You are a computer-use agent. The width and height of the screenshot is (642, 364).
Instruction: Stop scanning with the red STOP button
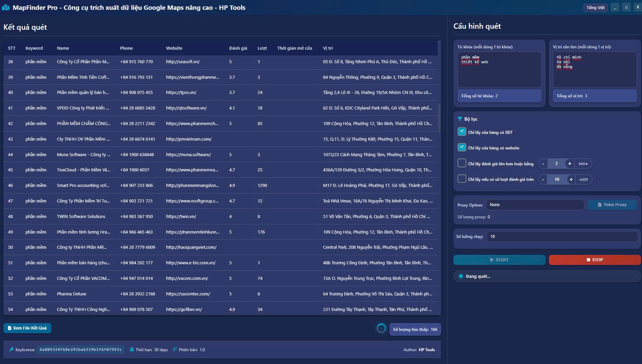595,260
